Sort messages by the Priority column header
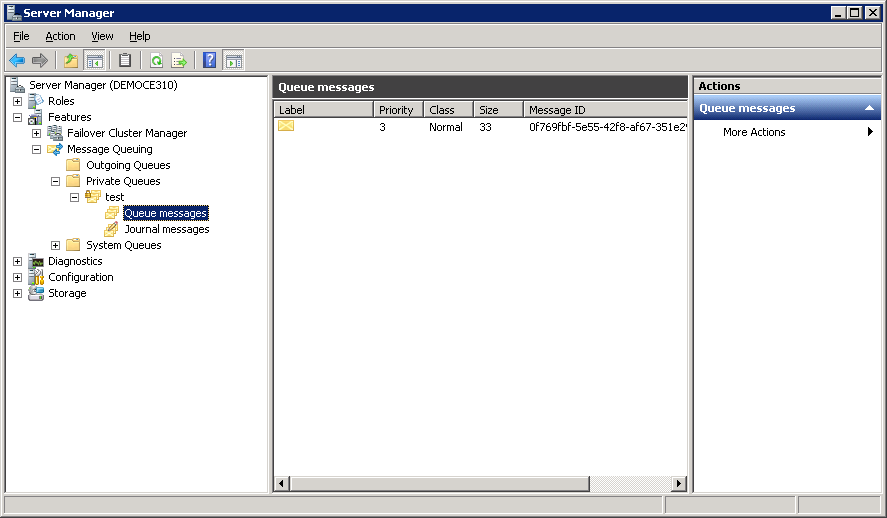Screen dimensions: 887x518 [397, 110]
